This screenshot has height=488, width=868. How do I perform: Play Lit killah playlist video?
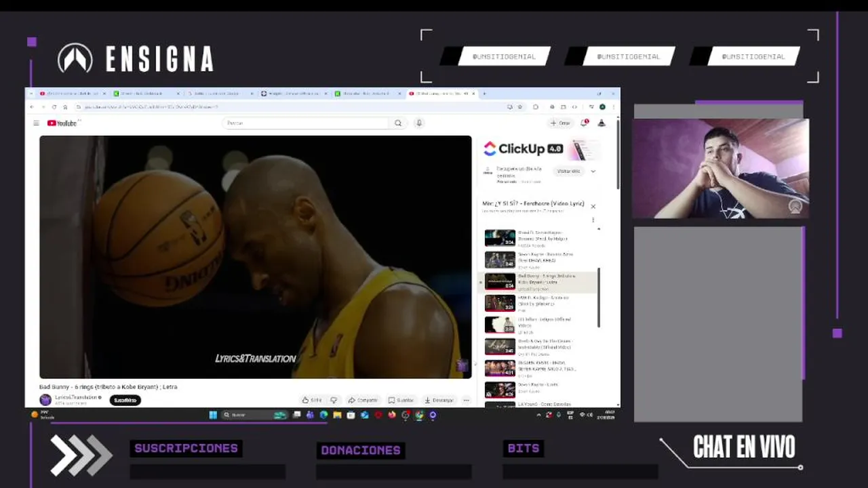539,325
